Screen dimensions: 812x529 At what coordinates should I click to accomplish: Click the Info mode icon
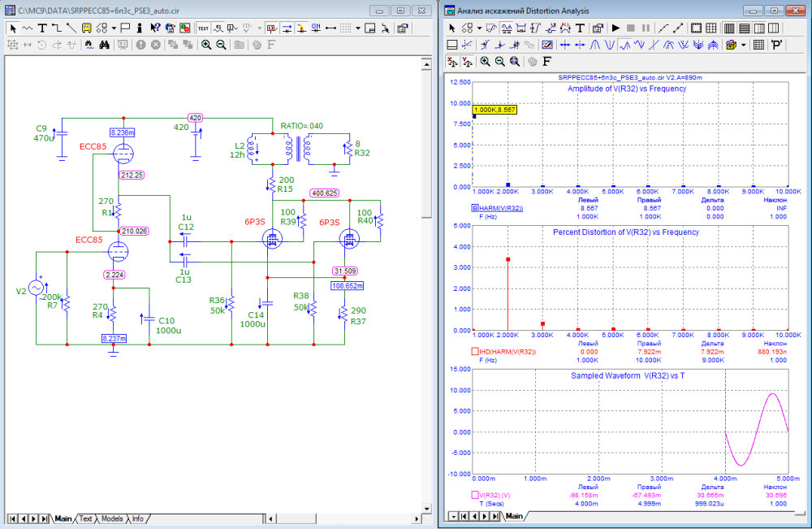140,27
